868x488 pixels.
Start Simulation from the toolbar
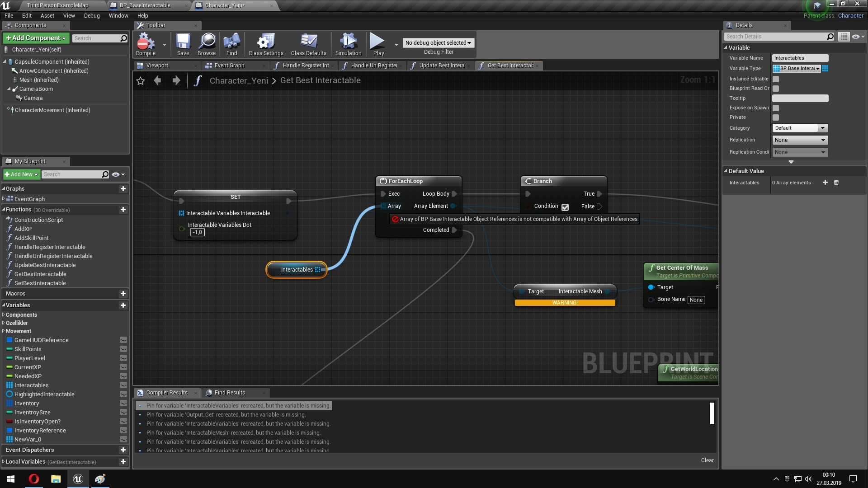pyautogui.click(x=348, y=44)
